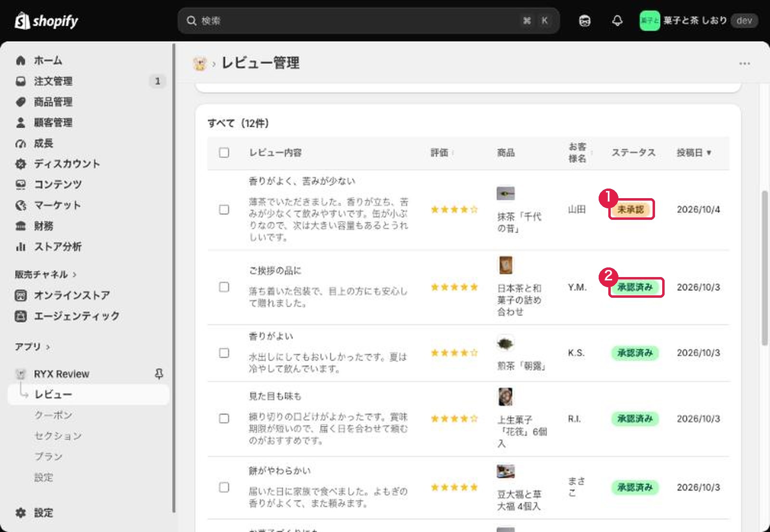
Task: Click the three-dots more menu on レビュー管理
Action: coord(744,63)
